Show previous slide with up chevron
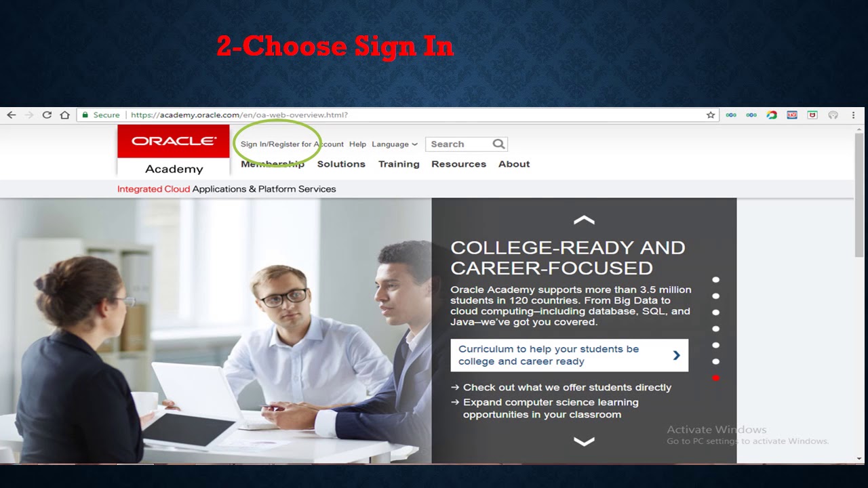Image resolution: width=868 pixels, height=488 pixels. (584, 220)
